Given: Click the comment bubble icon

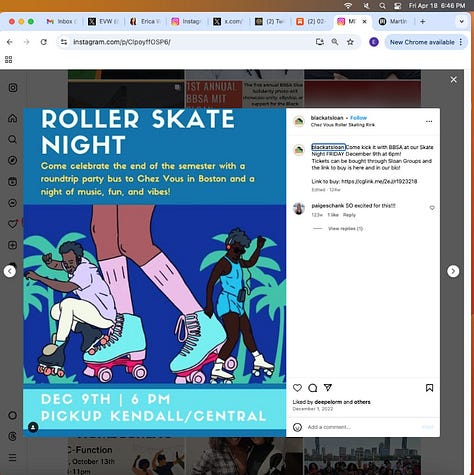Looking at the screenshot, I should [313, 388].
